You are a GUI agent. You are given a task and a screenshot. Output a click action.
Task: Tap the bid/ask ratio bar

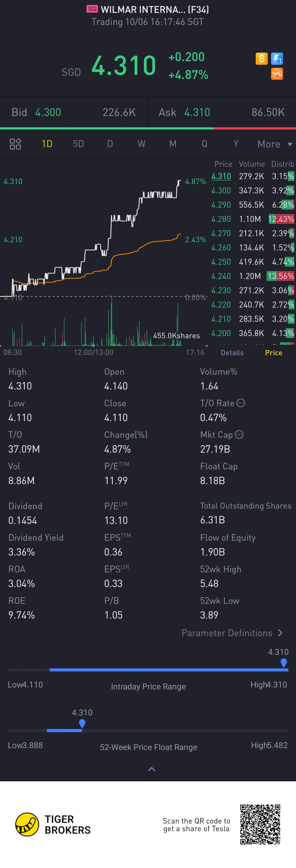click(x=148, y=128)
